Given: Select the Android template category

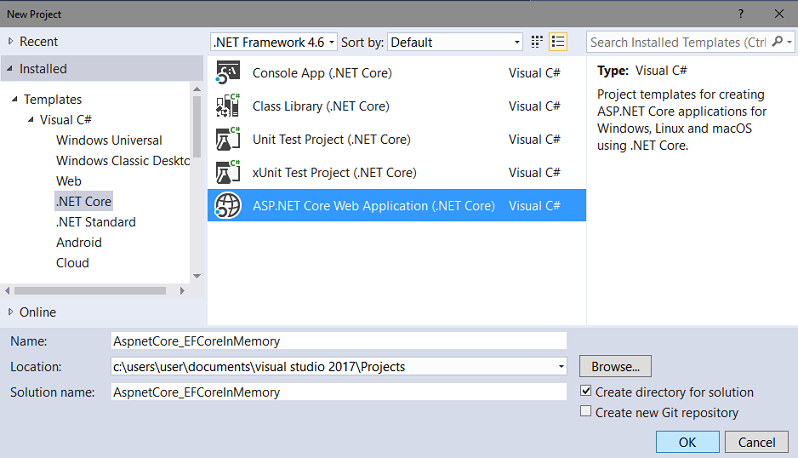Looking at the screenshot, I should pyautogui.click(x=79, y=242).
